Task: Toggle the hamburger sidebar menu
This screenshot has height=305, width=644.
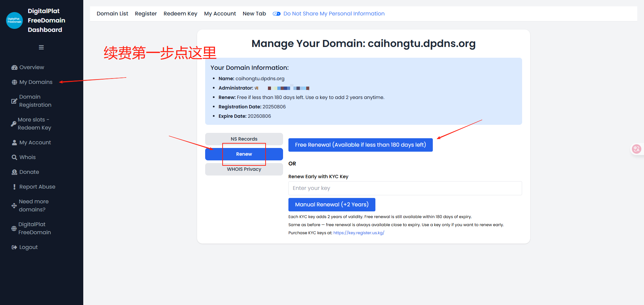Action: tap(41, 47)
